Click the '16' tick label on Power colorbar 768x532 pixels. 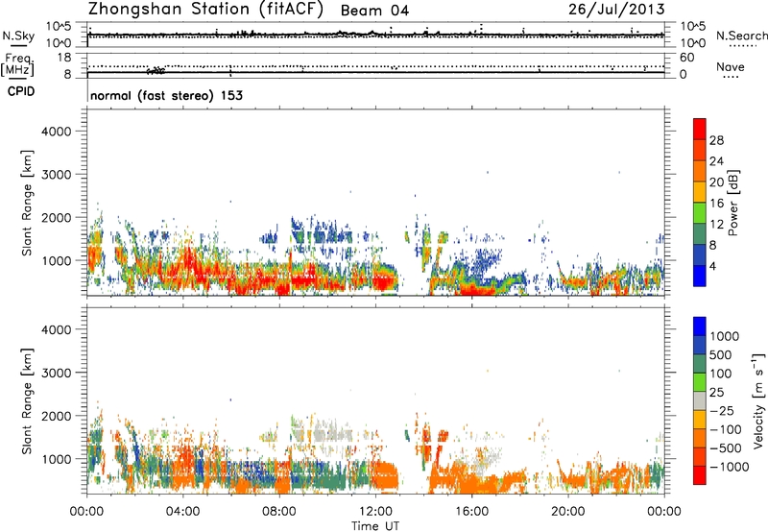pyautogui.click(x=716, y=204)
